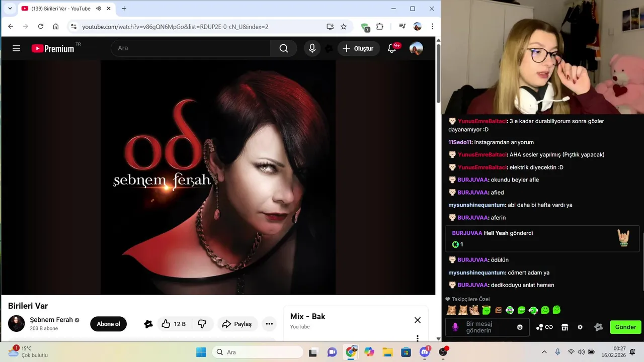View site information icon in address bar
This screenshot has width=644, height=362.
73,26
